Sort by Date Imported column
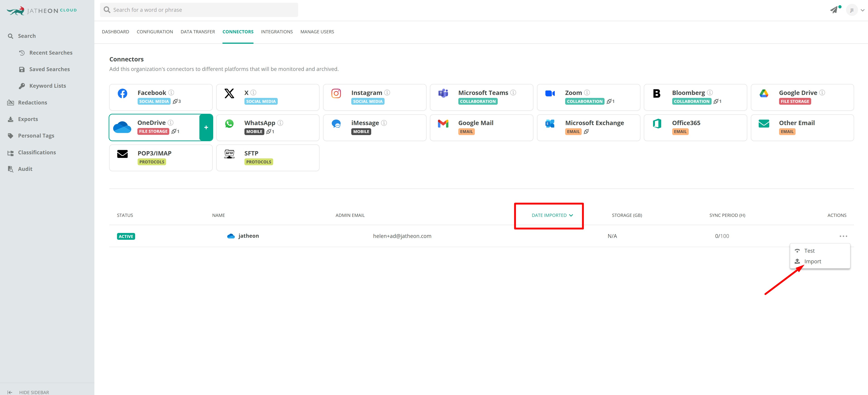This screenshot has width=868, height=395. tap(552, 216)
